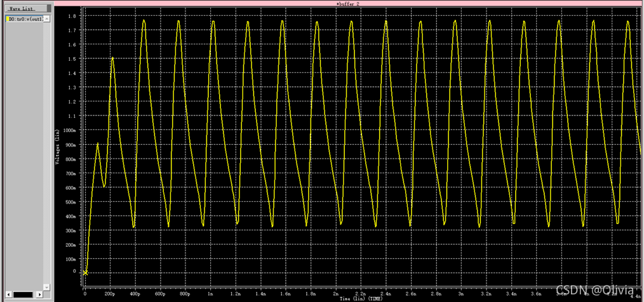Click the pink '*buffer 2' panel title bar
This screenshot has width=644, height=302.
point(348,3)
